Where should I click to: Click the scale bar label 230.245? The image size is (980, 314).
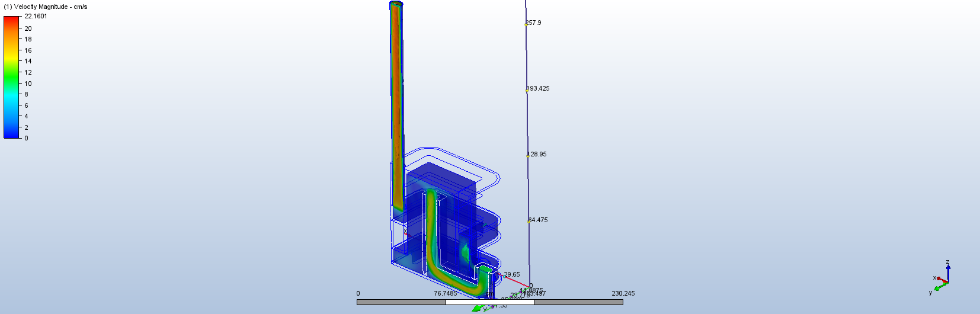click(623, 293)
